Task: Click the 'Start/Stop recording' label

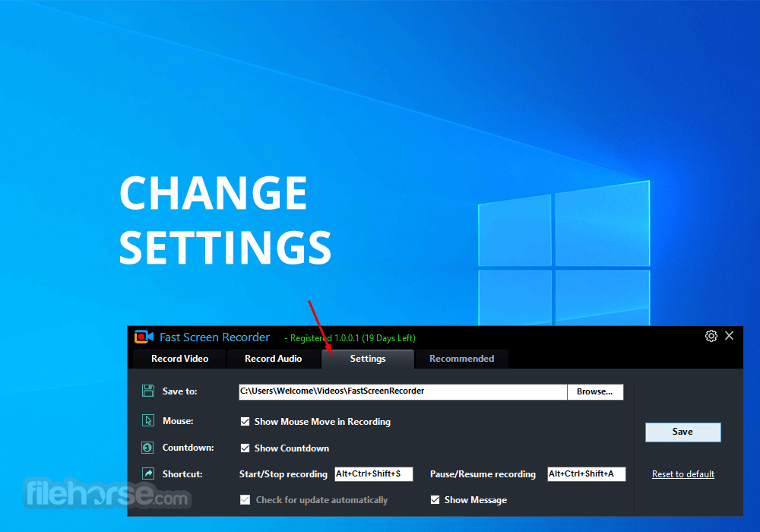Action: tap(283, 474)
